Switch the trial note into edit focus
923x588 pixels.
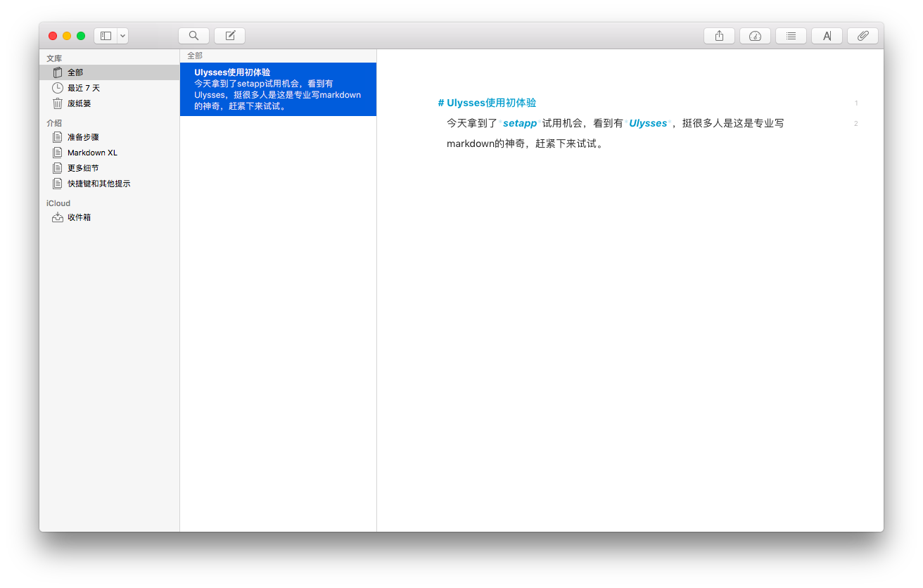click(279, 89)
